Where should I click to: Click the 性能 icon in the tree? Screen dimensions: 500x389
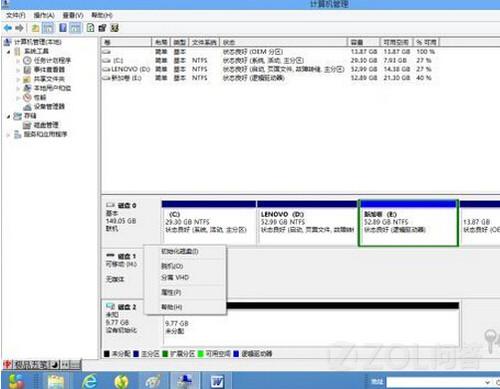click(27, 97)
